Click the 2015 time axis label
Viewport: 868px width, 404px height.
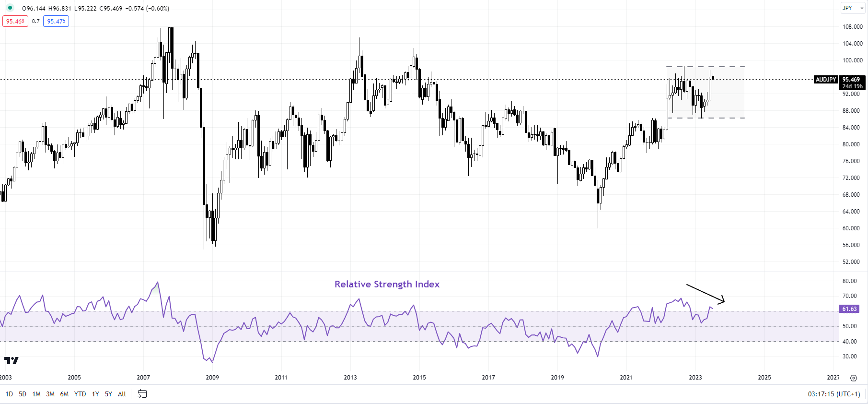pos(419,378)
